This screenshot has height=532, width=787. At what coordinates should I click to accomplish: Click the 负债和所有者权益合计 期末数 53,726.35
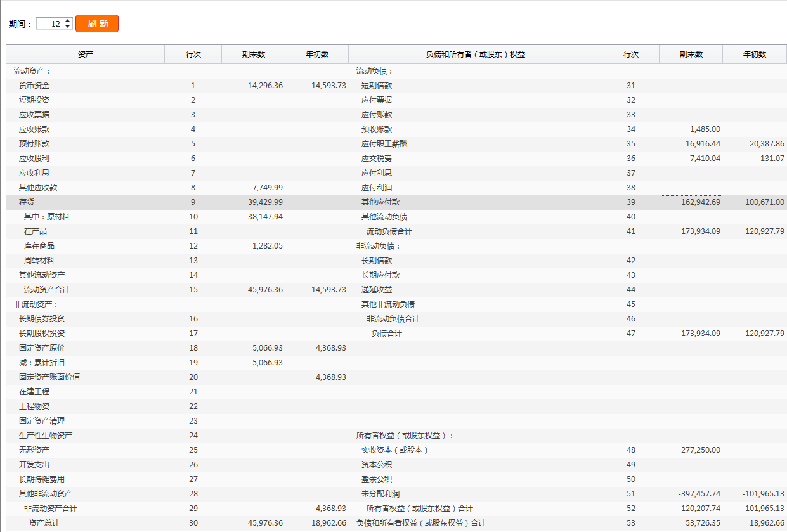point(699,523)
